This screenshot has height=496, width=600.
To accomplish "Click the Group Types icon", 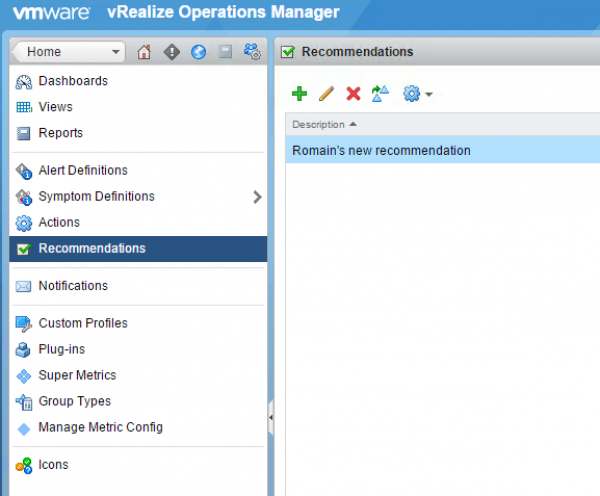I will point(24,402).
